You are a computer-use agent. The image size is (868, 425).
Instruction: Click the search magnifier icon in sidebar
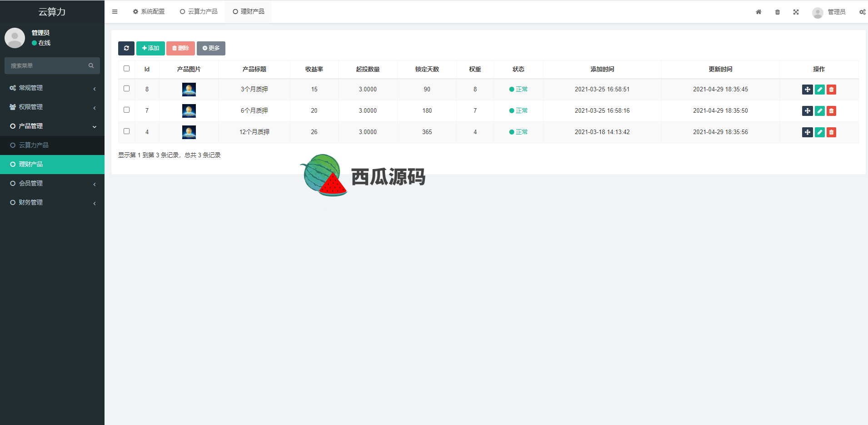point(91,65)
